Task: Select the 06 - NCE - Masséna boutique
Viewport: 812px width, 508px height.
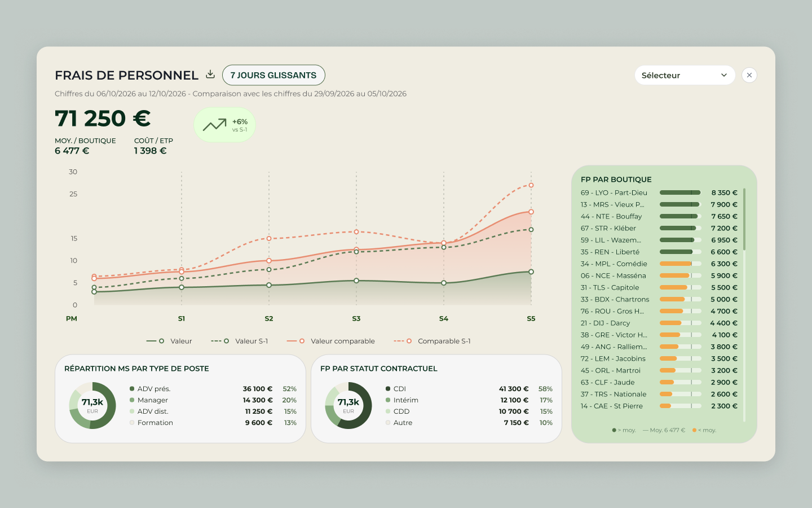Action: coord(659,275)
